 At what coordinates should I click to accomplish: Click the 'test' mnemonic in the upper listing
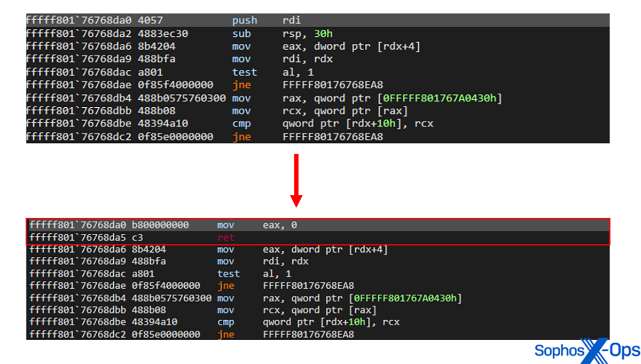245,72
